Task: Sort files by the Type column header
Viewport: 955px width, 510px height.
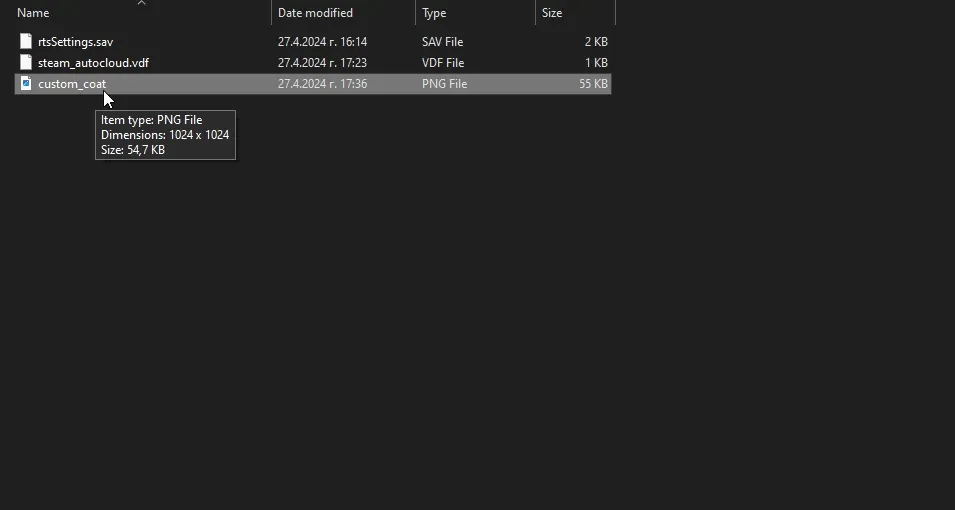Action: pyautogui.click(x=434, y=13)
